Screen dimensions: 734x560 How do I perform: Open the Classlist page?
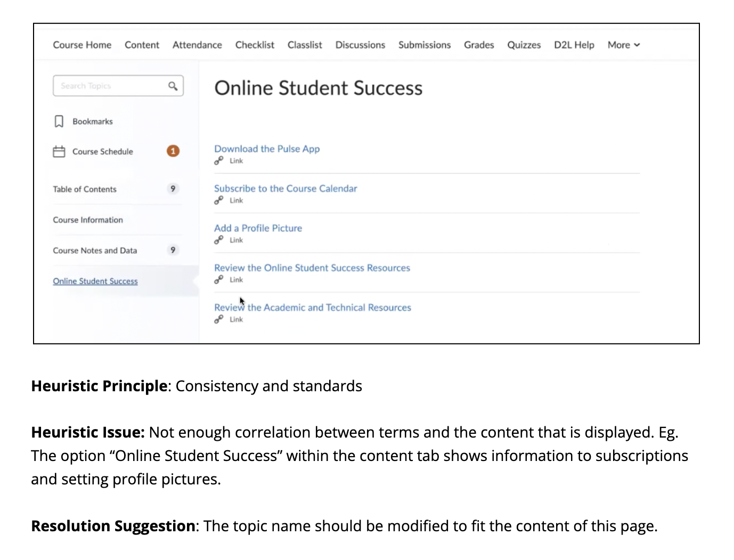(305, 45)
